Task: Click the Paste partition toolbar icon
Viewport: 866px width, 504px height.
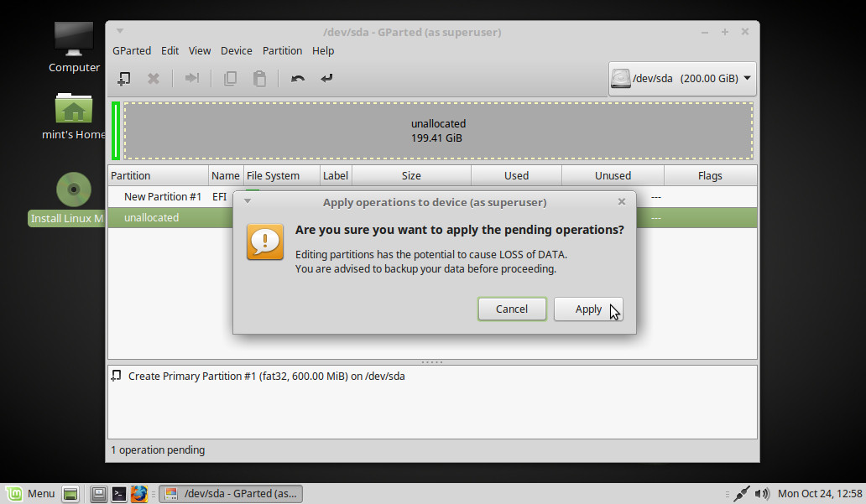Action: pyautogui.click(x=260, y=79)
